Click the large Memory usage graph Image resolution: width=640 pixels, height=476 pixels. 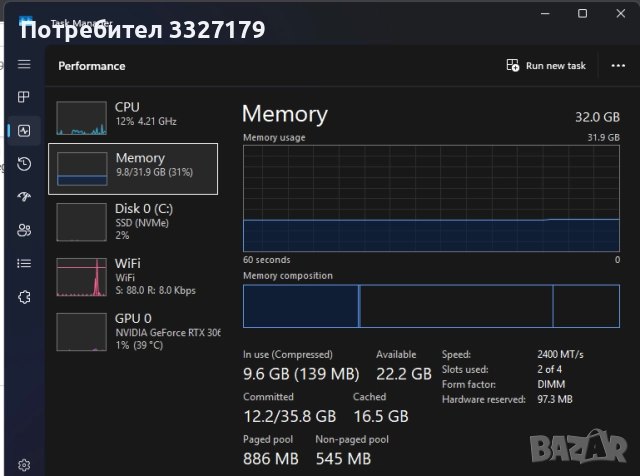431,198
